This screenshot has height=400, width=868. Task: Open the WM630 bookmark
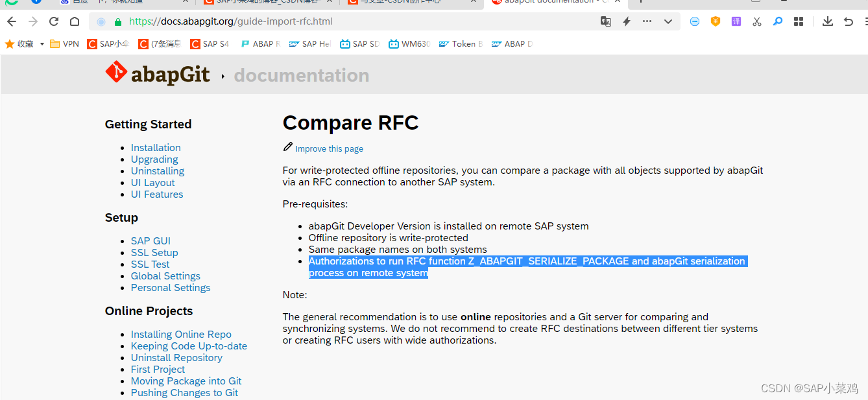(409, 44)
